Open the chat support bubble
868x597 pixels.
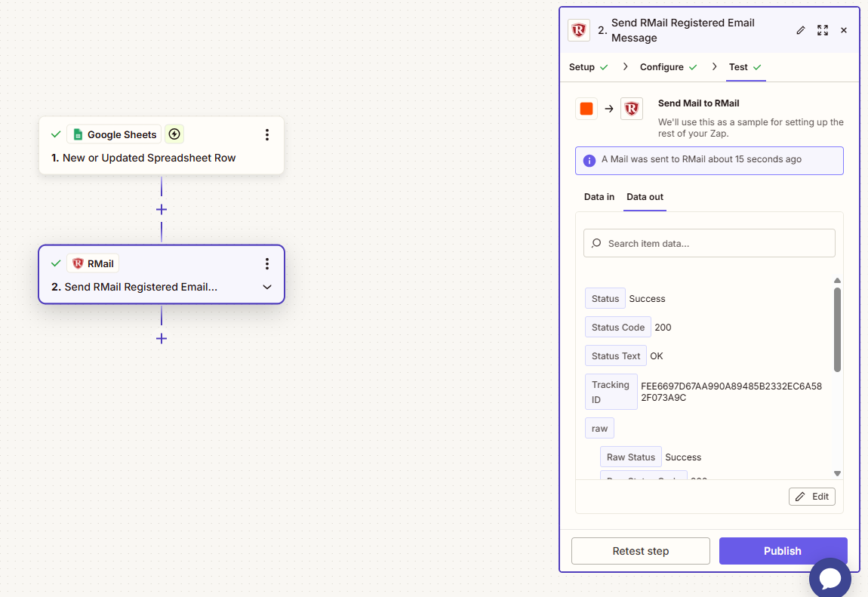coord(830,578)
